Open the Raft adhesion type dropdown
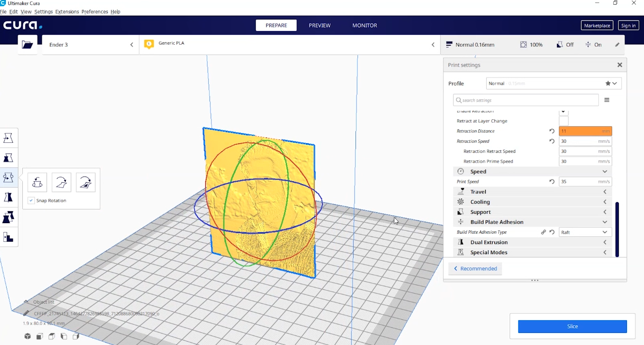Screen dimensions: 644x345 click(585, 232)
